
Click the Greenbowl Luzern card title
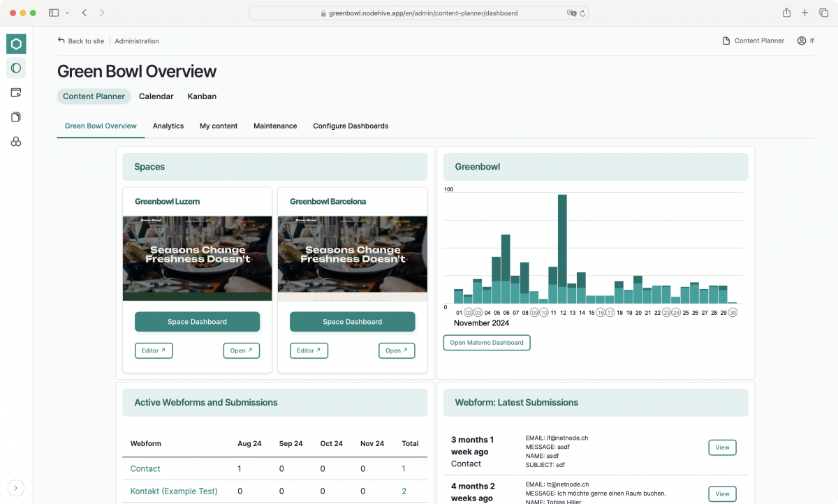tap(168, 202)
